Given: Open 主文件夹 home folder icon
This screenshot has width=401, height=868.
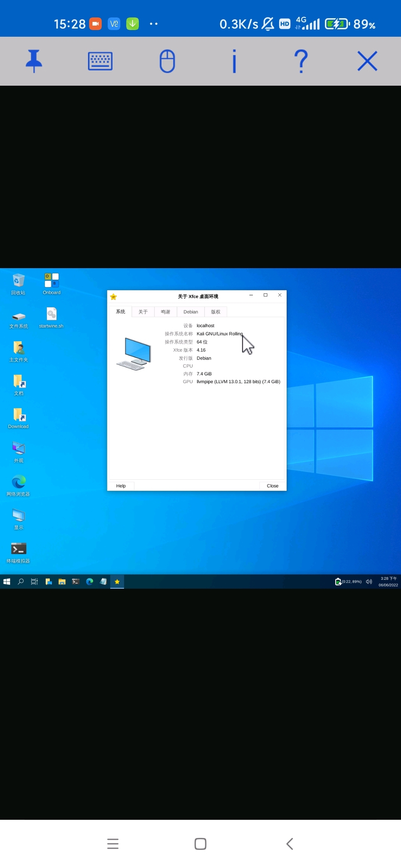Looking at the screenshot, I should (19, 351).
